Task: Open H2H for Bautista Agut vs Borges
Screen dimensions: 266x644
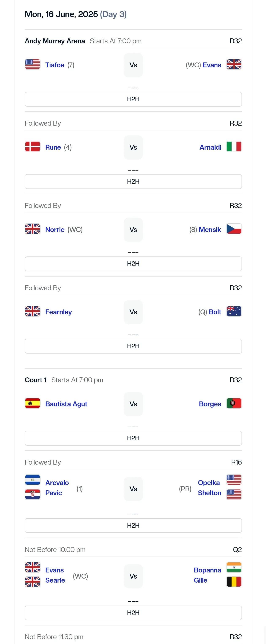Action: (133, 438)
